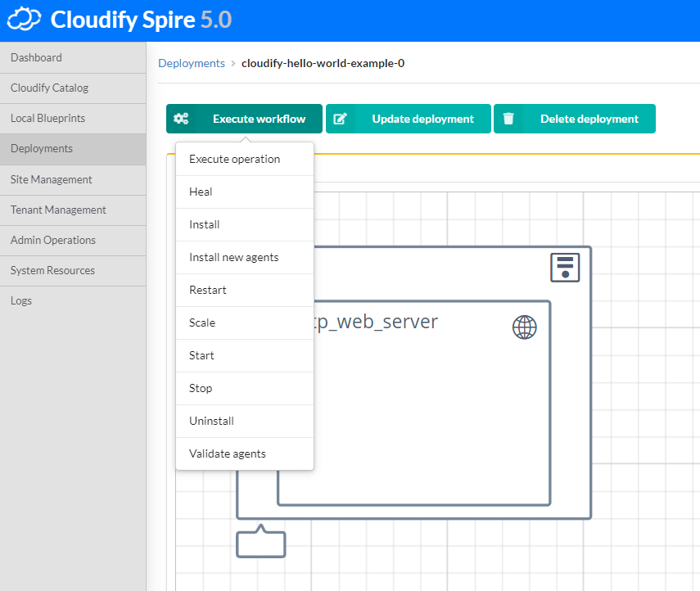Click the host server icon on the vm node
The width and height of the screenshot is (700, 591).
pos(565,267)
